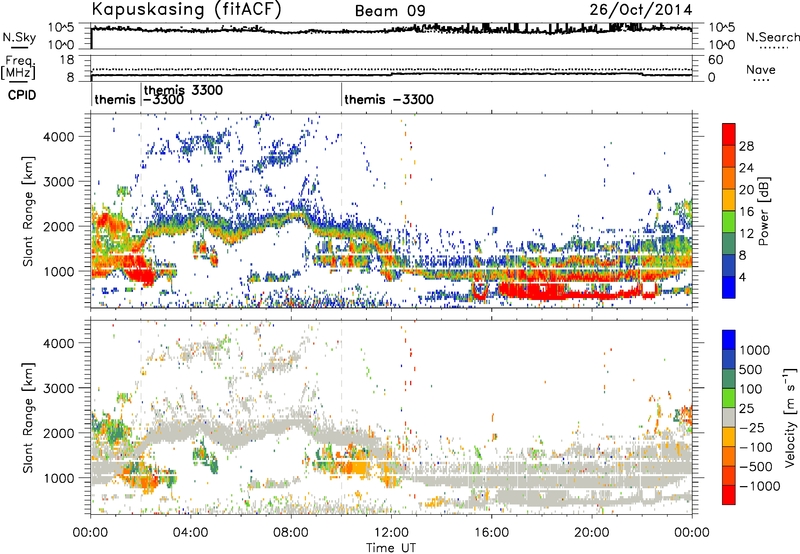Click the 08:00 time axis tick label
This screenshot has height=554, width=800.
(291, 533)
